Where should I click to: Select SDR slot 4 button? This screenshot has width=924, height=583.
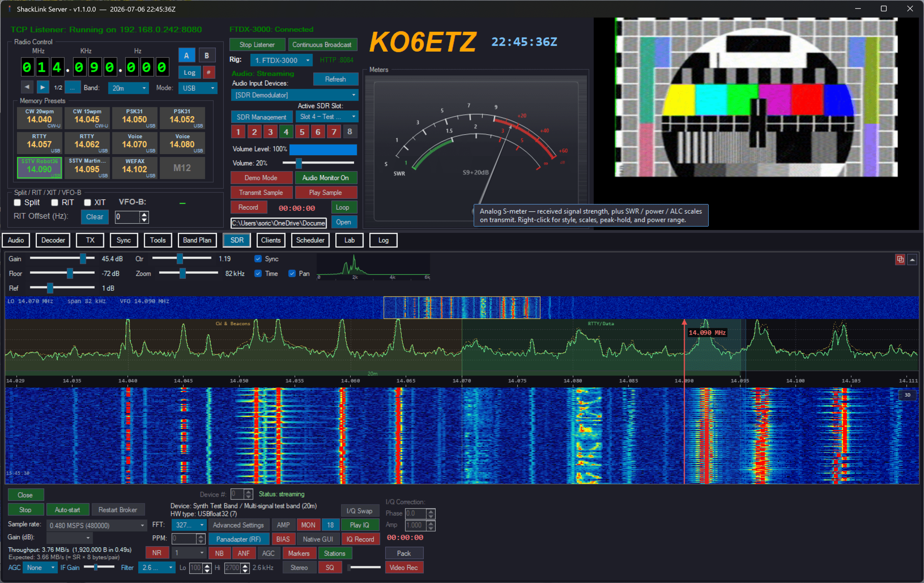tap(286, 132)
